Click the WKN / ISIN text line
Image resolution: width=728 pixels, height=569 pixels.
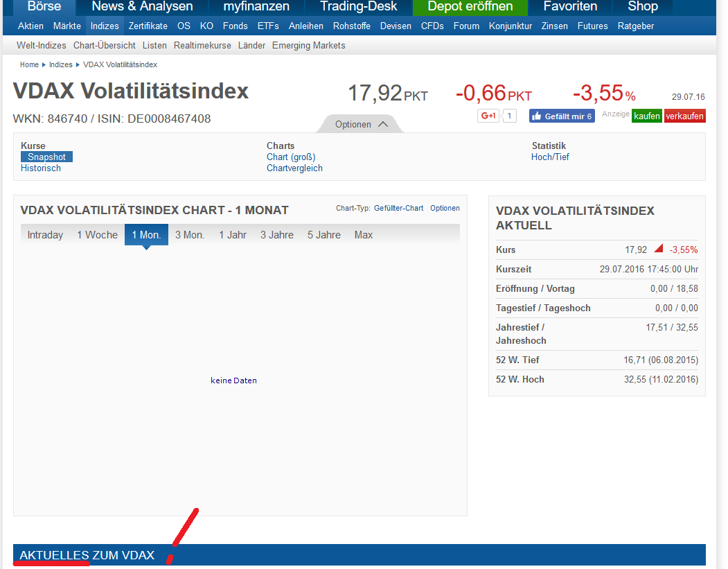(112, 119)
